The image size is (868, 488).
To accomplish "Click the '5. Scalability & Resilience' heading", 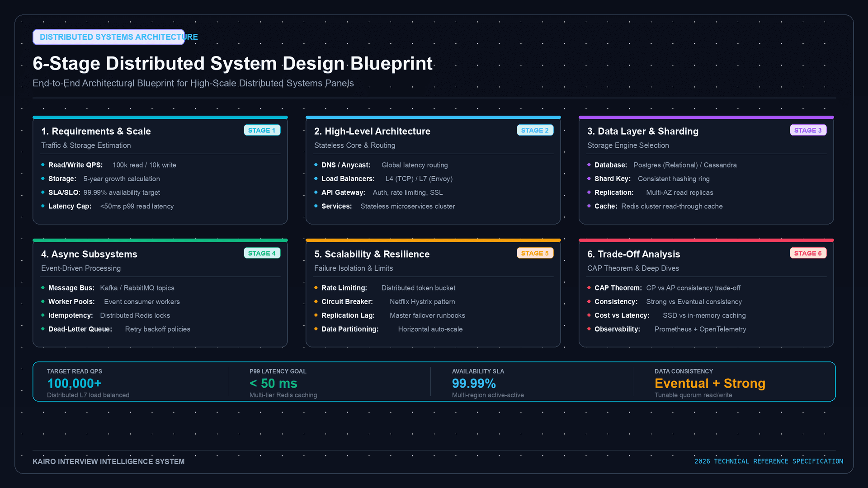I will [x=372, y=254].
